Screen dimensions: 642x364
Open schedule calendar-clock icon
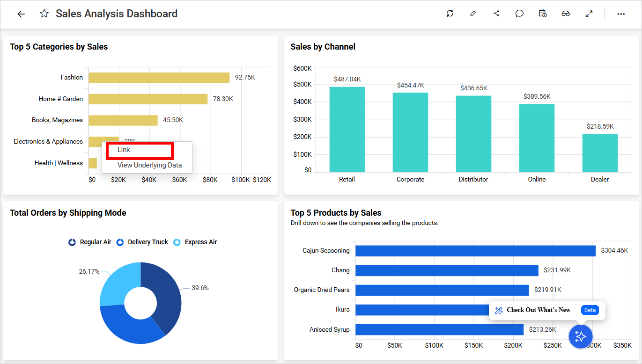tap(543, 14)
